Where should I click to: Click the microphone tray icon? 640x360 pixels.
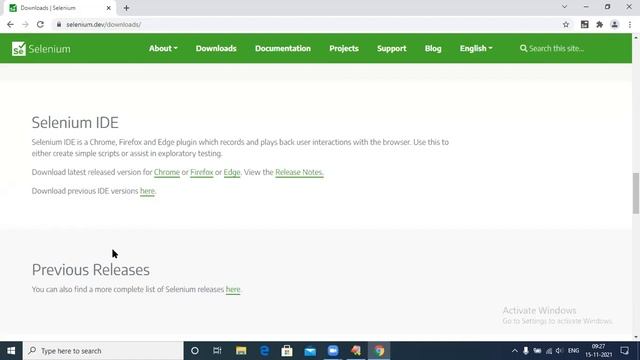(526, 351)
